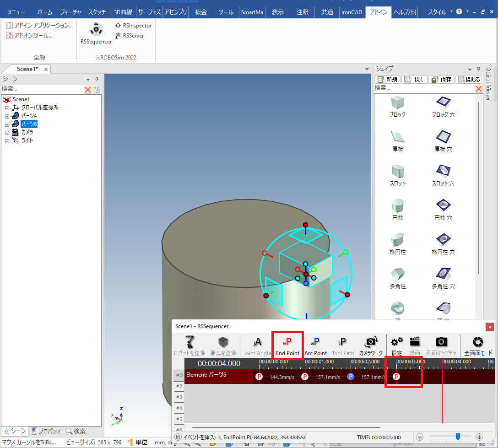
Task: Select the Arc Point tool
Action: tap(315, 346)
